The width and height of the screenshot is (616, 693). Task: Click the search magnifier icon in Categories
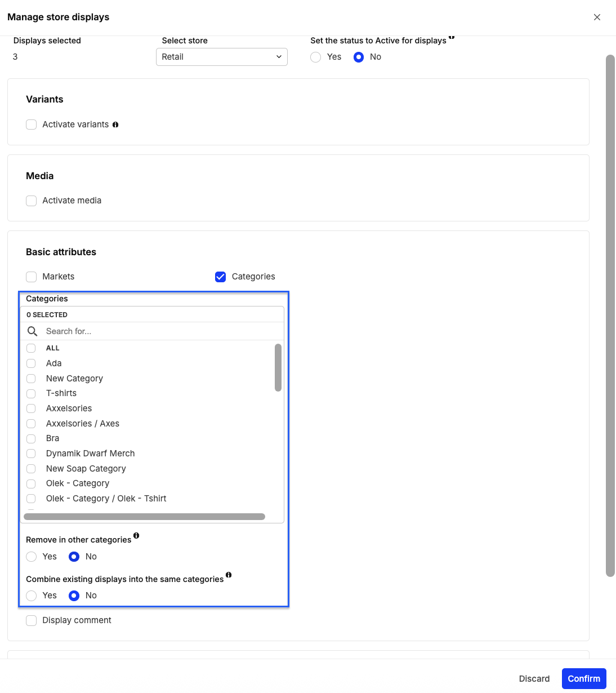(33, 331)
